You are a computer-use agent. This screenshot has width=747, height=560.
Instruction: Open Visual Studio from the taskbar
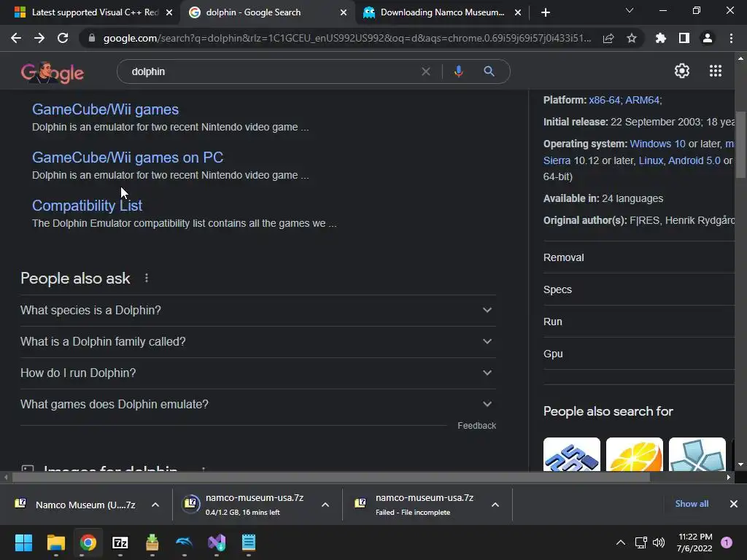click(x=217, y=542)
